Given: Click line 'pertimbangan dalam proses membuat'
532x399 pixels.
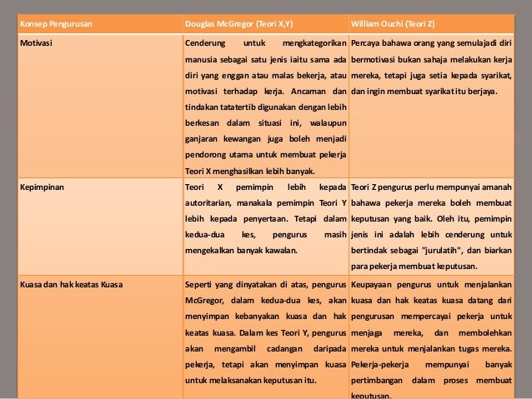Looking at the screenshot, I should (x=431, y=381).
